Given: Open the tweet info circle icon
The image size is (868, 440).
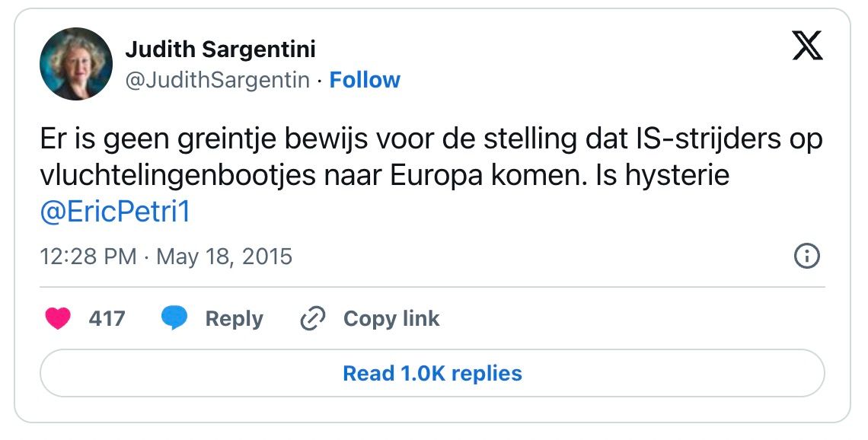Looking at the screenshot, I should click(x=806, y=256).
